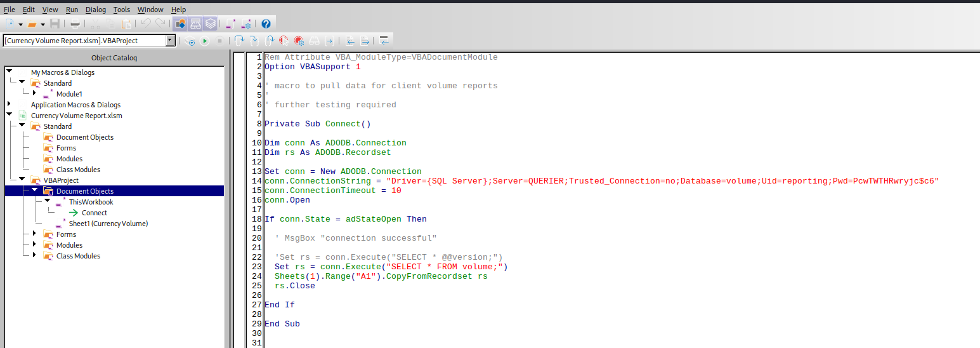Viewport: 980px width, 348px height.
Task: Click the Step Over icon
Action: (254, 41)
